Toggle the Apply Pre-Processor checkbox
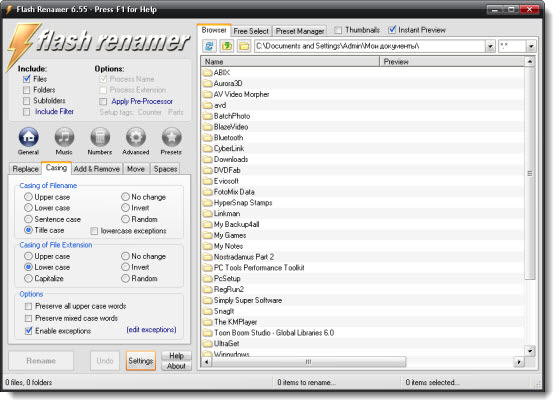This screenshot has height=407, width=560. tap(103, 102)
